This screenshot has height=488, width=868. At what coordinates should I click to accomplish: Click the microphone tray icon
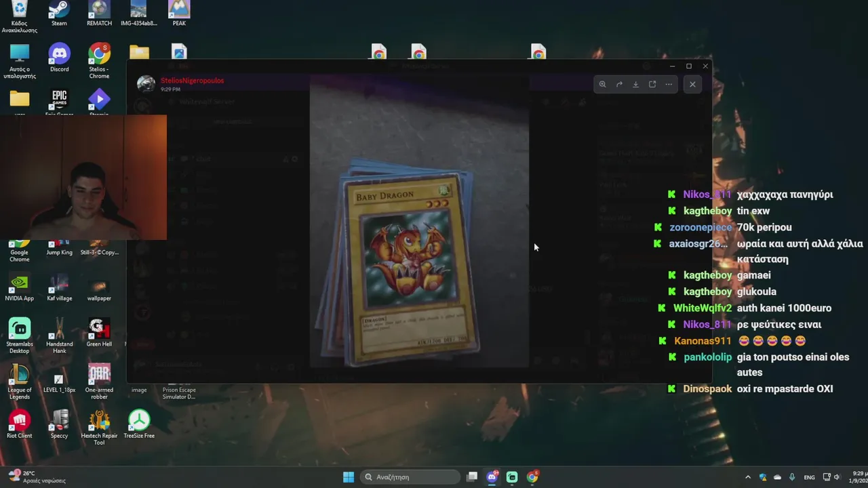pos(792,477)
